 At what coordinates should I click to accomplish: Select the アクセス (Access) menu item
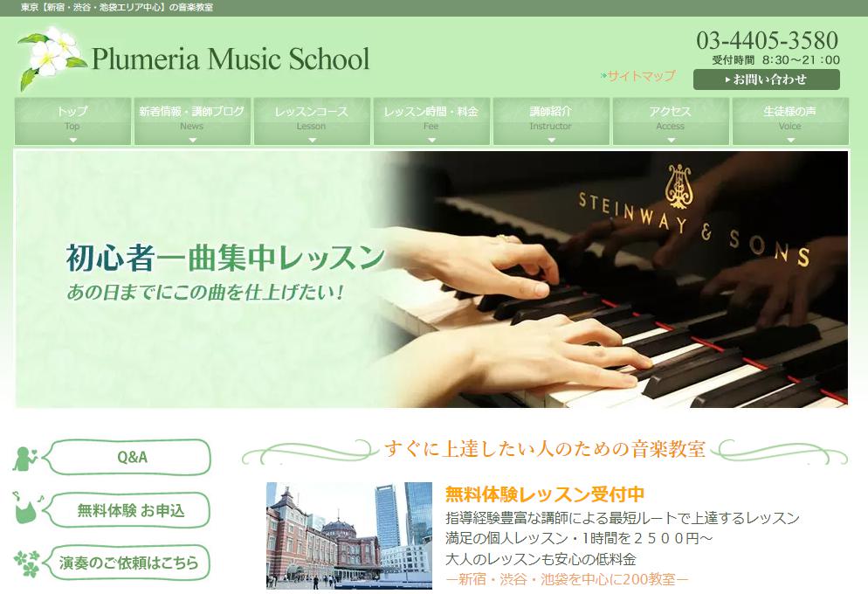tap(671, 120)
